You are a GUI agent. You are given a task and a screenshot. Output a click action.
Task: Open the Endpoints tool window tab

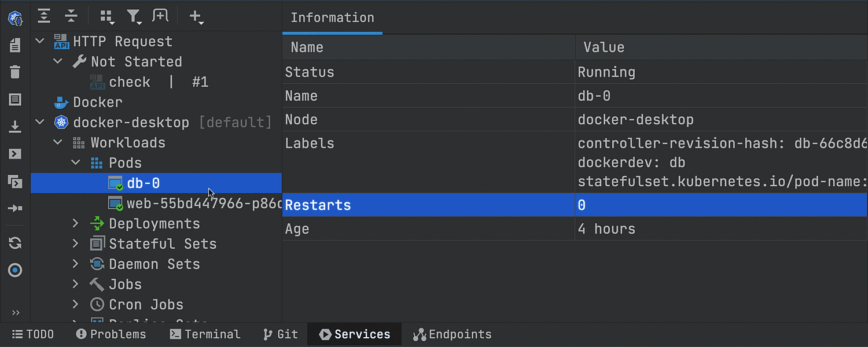tap(452, 334)
